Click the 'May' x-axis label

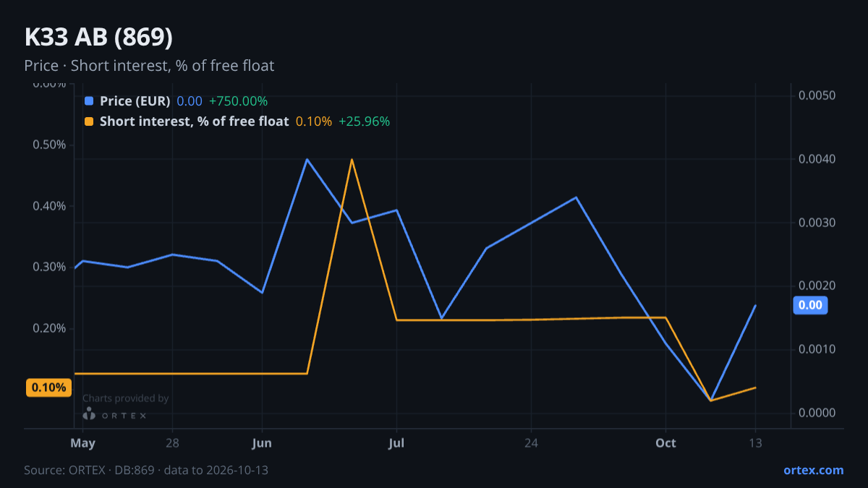pyautogui.click(x=83, y=442)
